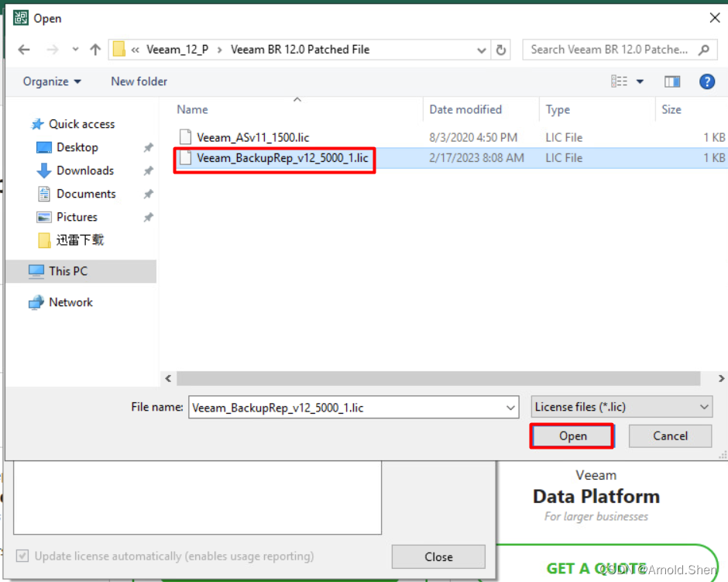Click the pin icon beside Pictures
The image size is (728, 582).
(148, 218)
